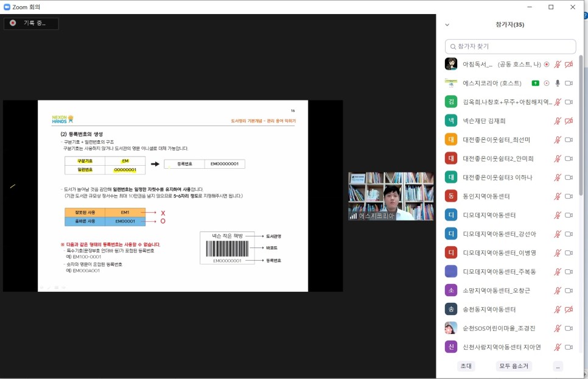The image size is (588, 379).
Task: Click the 초대 invite button
Action: tap(466, 366)
